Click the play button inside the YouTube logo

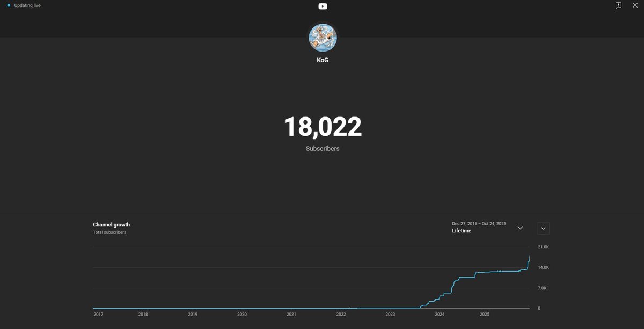(322, 6)
